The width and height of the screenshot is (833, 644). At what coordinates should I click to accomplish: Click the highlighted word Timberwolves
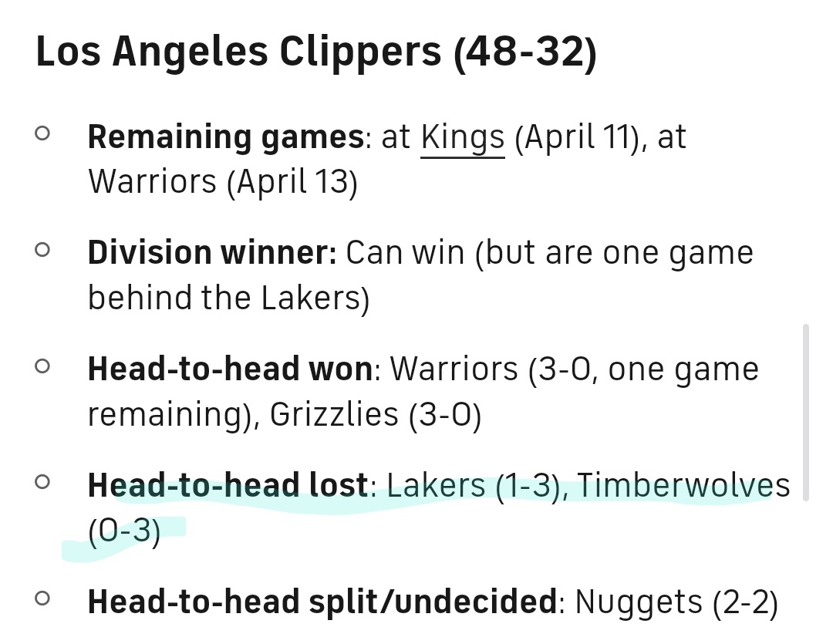683,486
